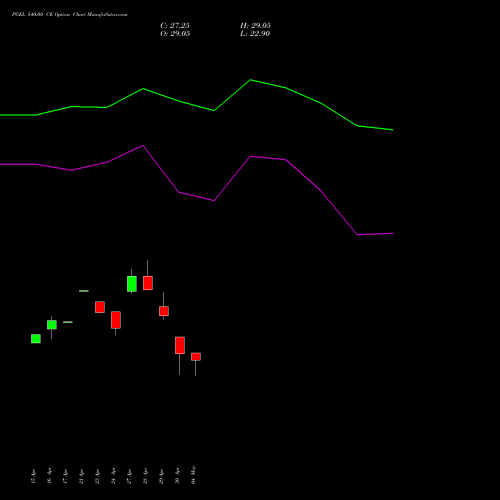Click the high value H: 29.05
Screen dimensions: 500x500
(255, 26)
